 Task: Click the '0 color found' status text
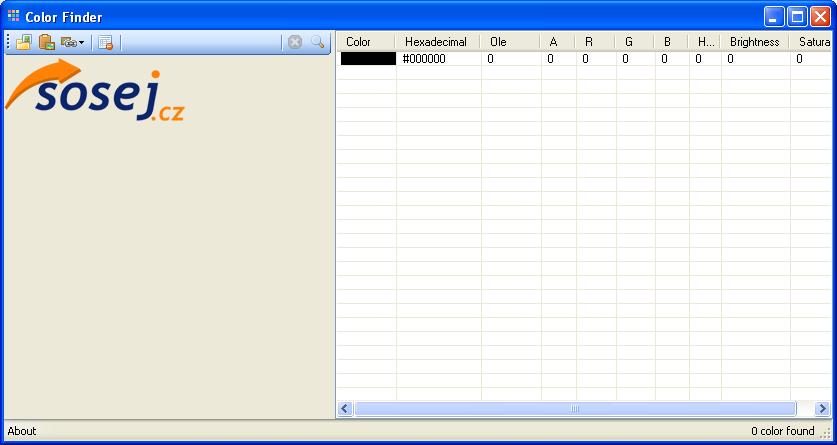click(x=783, y=431)
